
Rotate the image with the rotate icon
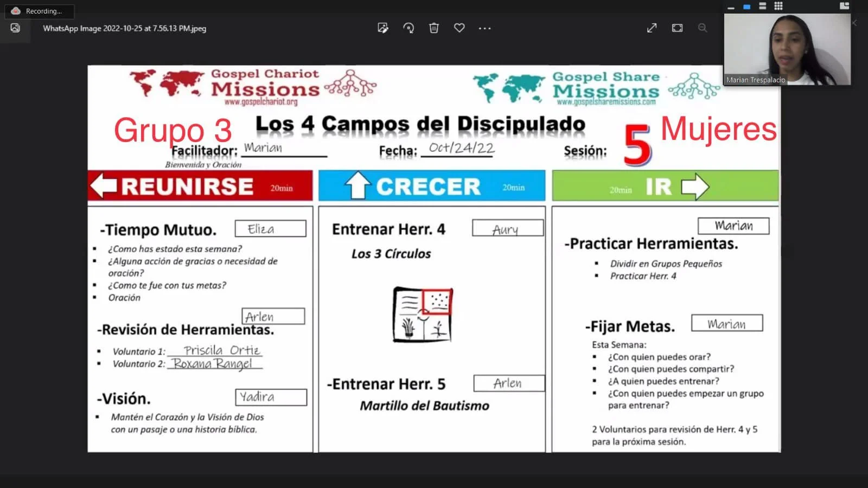pos(409,28)
